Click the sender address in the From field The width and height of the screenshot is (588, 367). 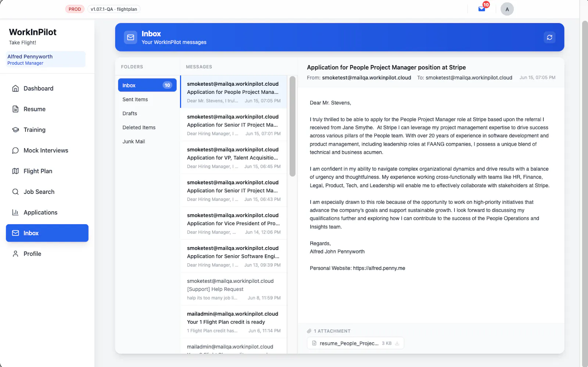click(366, 78)
